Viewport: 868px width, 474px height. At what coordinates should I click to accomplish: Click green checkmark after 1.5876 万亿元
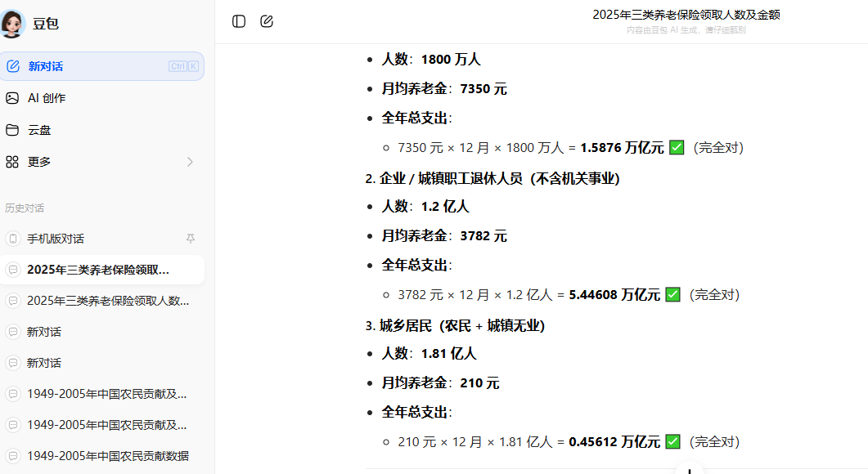(x=676, y=147)
